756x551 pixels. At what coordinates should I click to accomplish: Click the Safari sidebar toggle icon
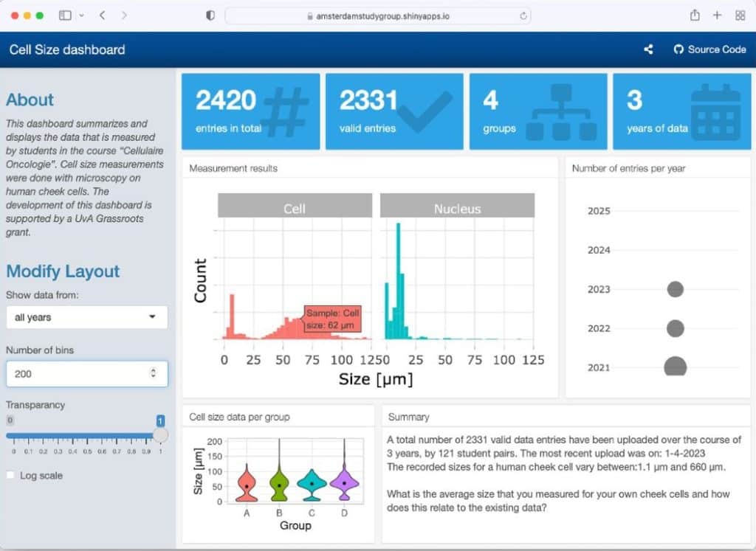(65, 15)
